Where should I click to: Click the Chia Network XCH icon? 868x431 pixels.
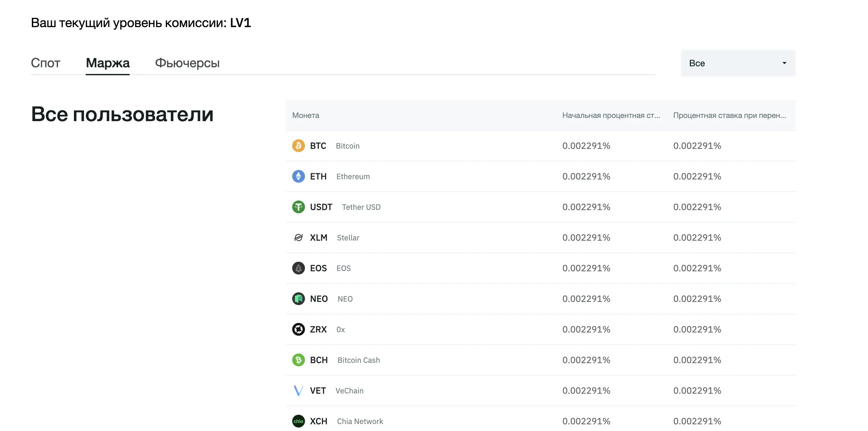click(x=298, y=421)
